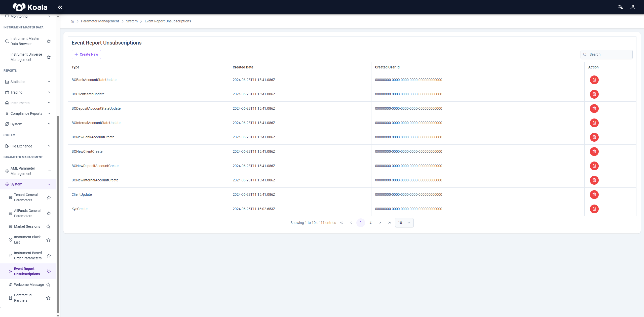The height and width of the screenshot is (317, 644).
Task: Delete the ClientUpdate row
Action: [594, 194]
